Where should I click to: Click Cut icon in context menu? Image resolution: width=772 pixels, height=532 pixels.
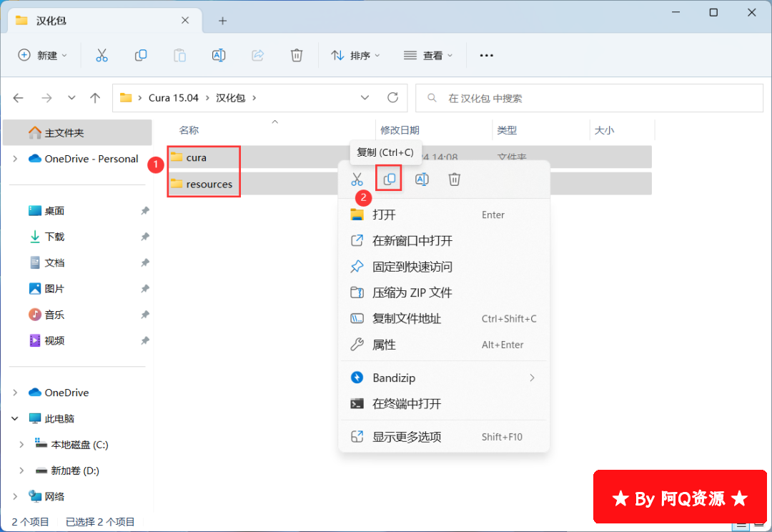(x=357, y=179)
